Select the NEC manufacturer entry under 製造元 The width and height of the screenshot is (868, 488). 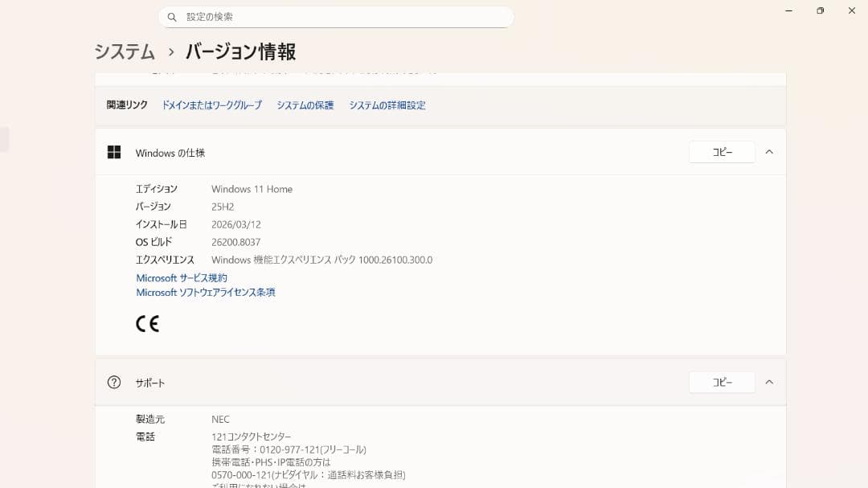click(x=220, y=419)
